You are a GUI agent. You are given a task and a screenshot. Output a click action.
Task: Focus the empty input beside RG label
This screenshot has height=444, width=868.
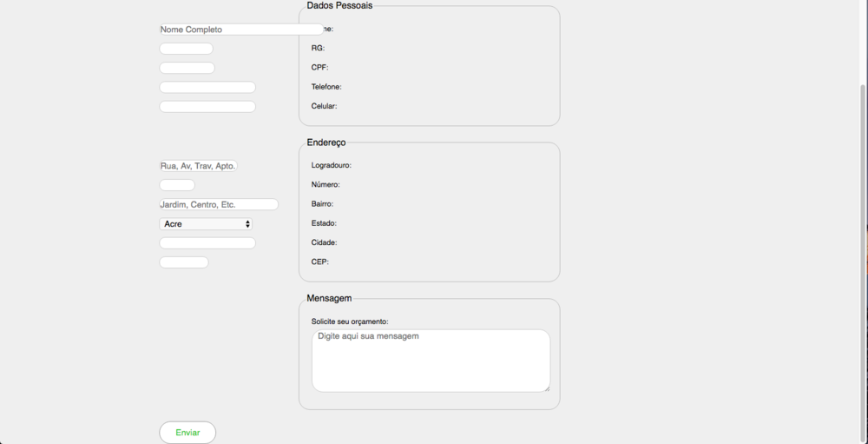point(186,49)
